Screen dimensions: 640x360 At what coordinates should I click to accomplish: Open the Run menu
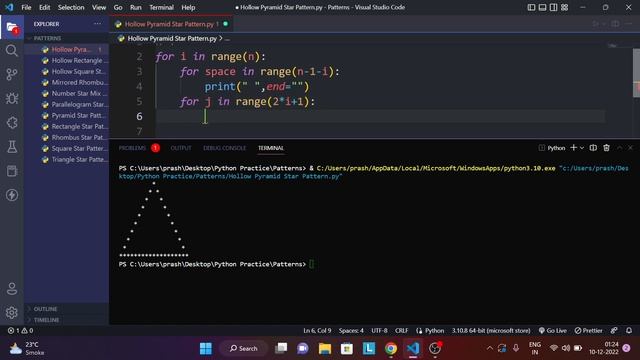(136, 7)
